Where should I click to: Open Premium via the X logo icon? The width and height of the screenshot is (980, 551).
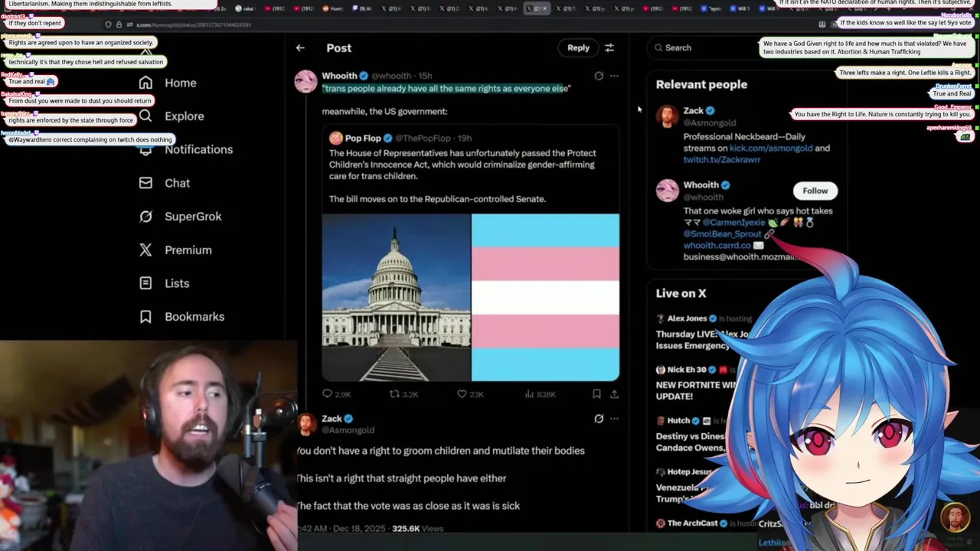click(145, 249)
